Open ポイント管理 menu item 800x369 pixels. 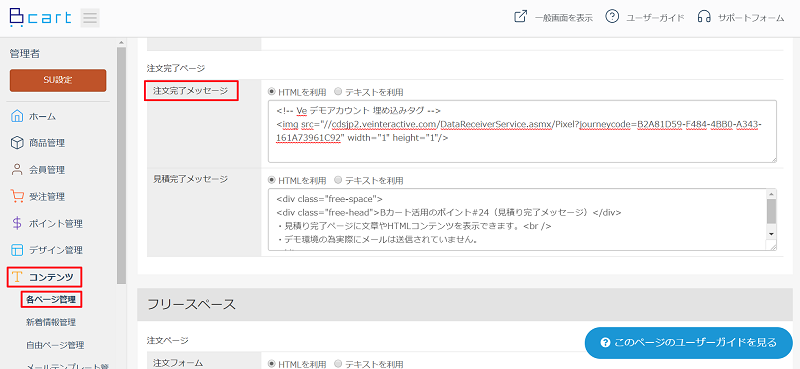point(56,224)
